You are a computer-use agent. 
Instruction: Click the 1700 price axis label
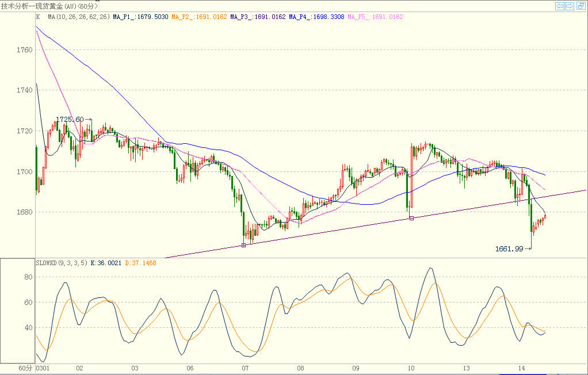tap(25, 172)
